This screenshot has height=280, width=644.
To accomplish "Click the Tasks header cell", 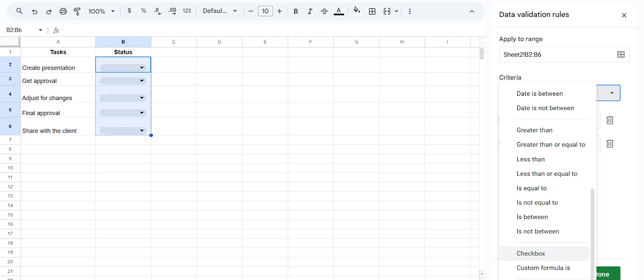I will pyautogui.click(x=58, y=52).
